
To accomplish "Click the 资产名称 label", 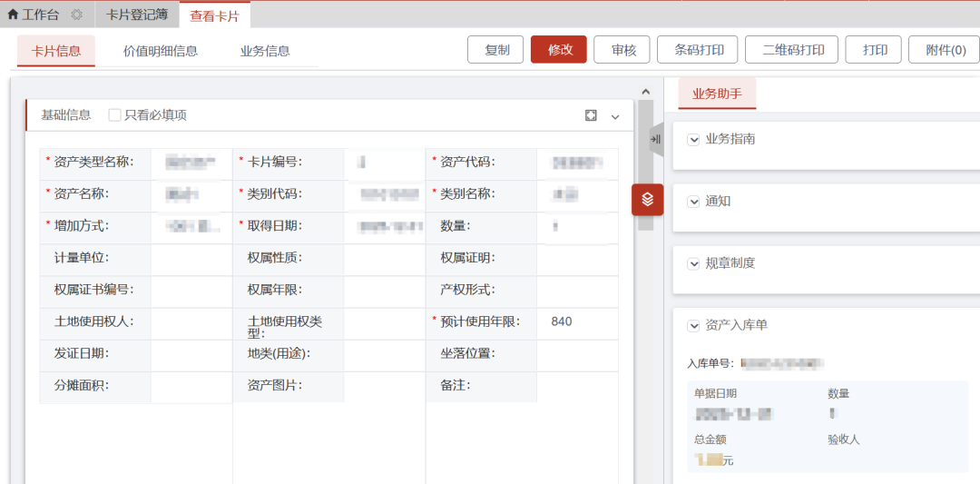I will pos(82,193).
